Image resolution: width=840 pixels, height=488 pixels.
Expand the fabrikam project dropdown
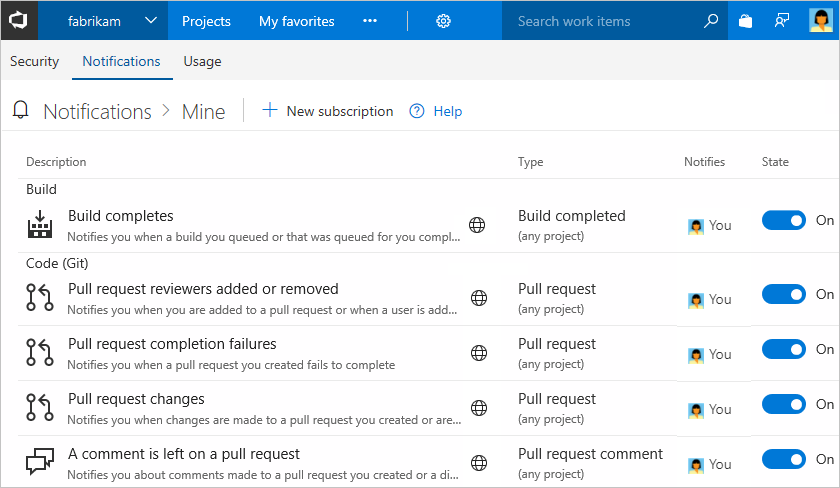150,21
